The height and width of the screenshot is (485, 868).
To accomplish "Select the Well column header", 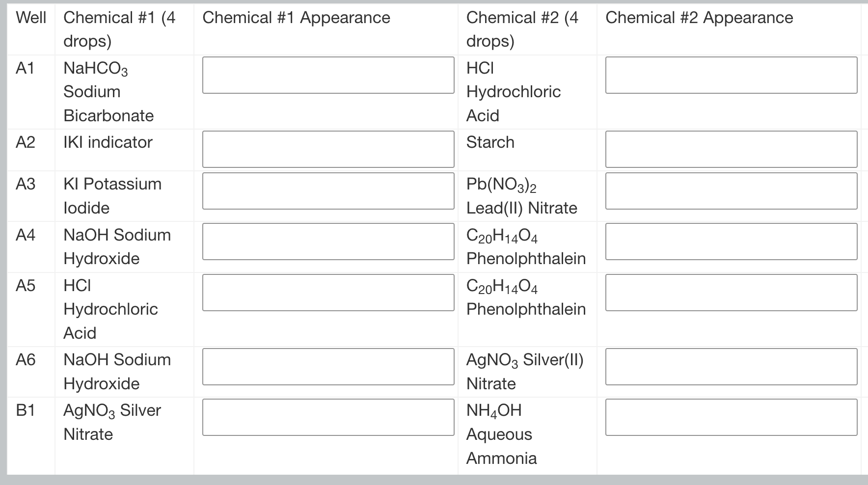I will click(x=29, y=18).
